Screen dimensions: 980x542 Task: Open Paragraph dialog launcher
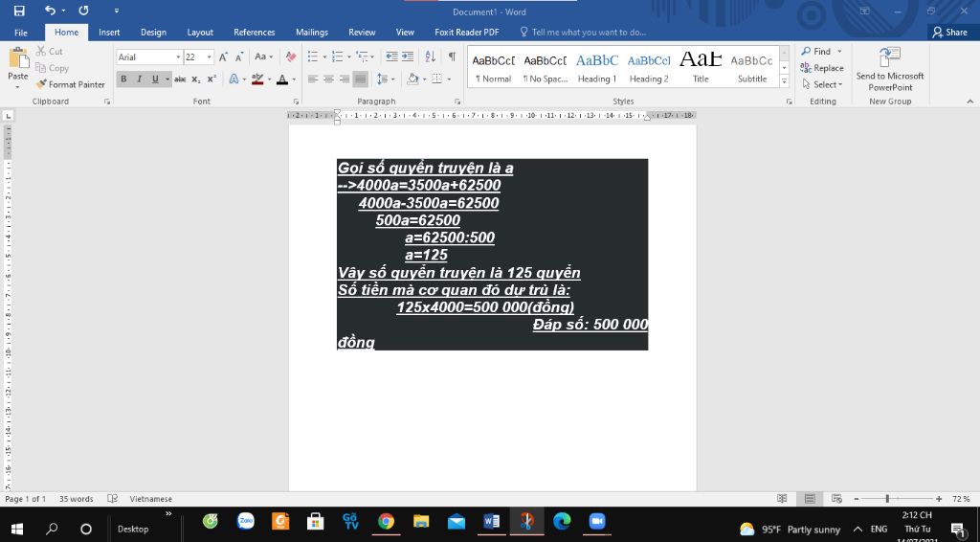click(457, 102)
